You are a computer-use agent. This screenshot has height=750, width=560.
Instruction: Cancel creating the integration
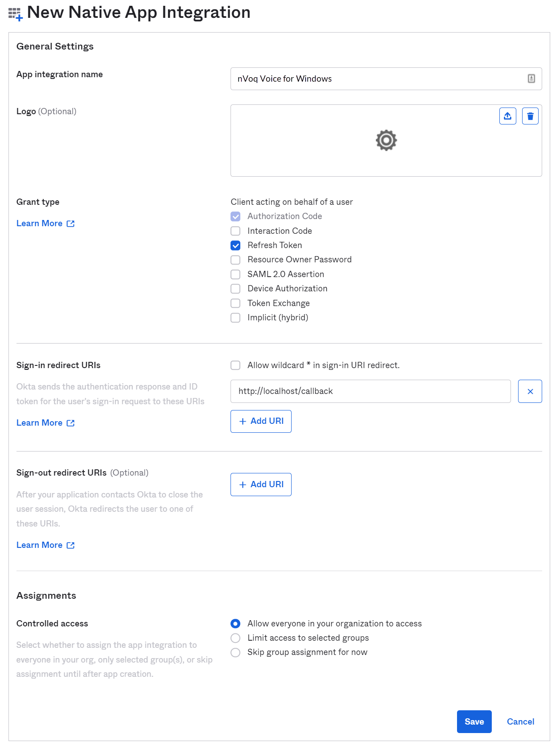pos(520,721)
